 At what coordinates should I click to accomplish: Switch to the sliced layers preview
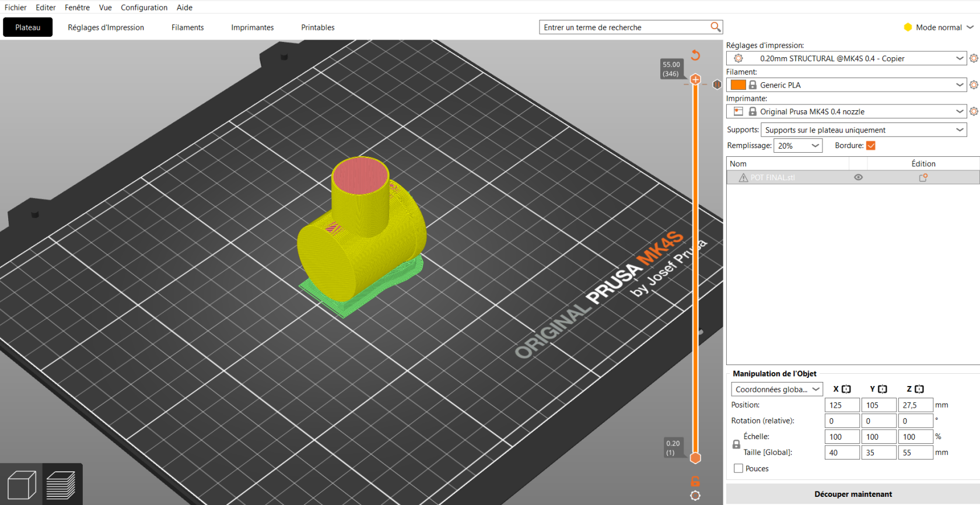(x=61, y=485)
